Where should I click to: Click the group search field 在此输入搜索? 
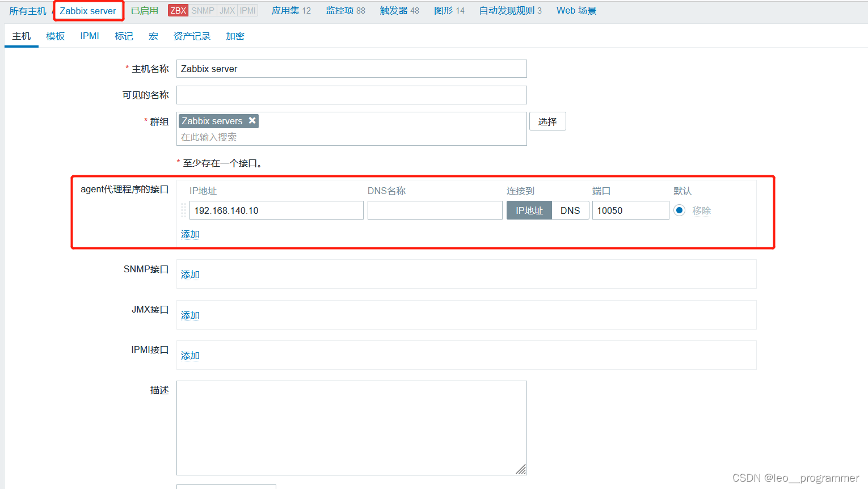click(x=352, y=137)
